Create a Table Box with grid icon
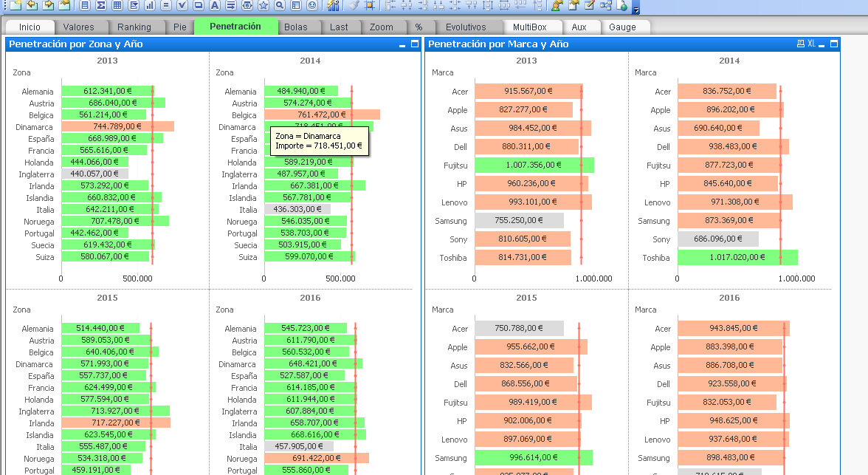 click(117, 6)
